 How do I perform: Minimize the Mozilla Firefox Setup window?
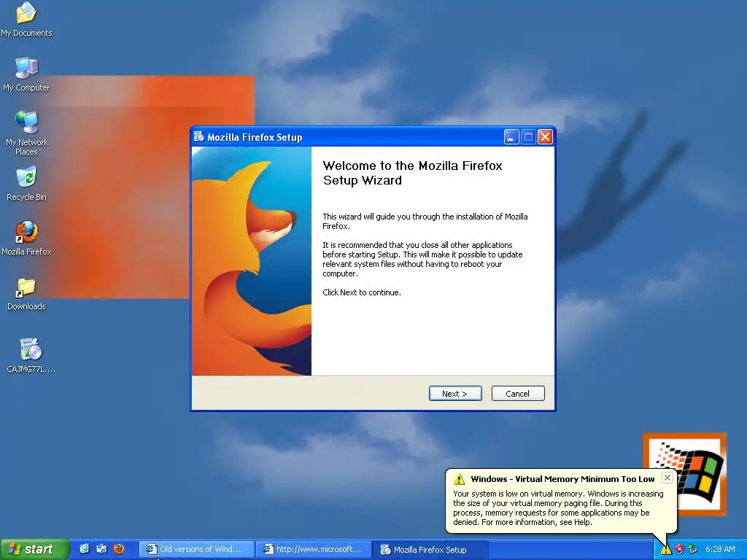coord(511,137)
